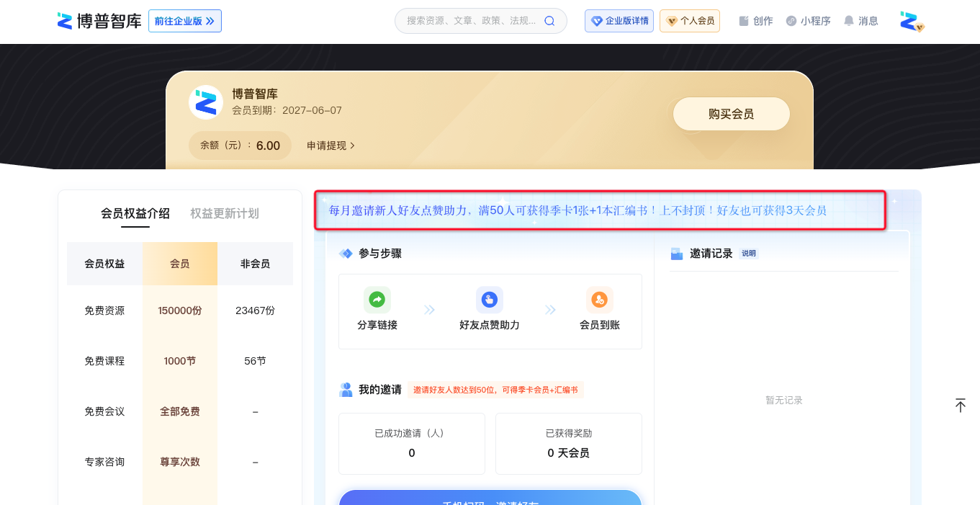Click the 23467份 non-member value
The width and height of the screenshot is (980, 505).
tap(256, 310)
